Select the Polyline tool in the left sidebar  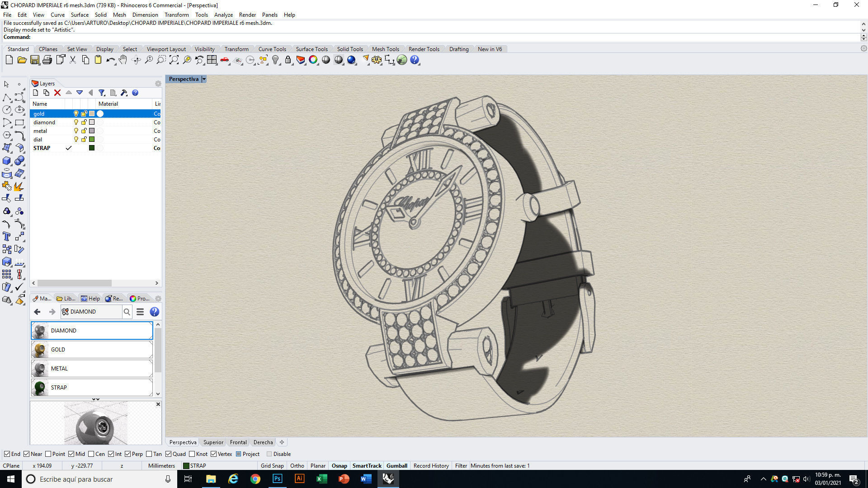[7, 97]
